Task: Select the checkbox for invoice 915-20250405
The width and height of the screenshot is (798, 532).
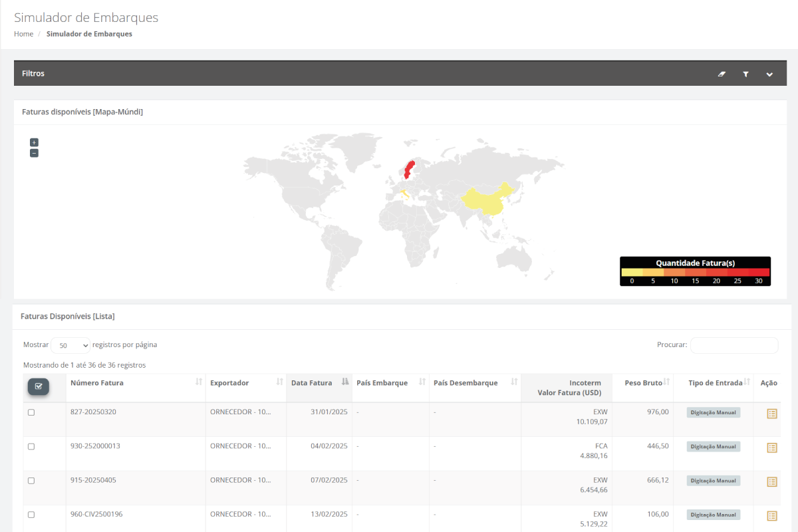Action: click(31, 480)
